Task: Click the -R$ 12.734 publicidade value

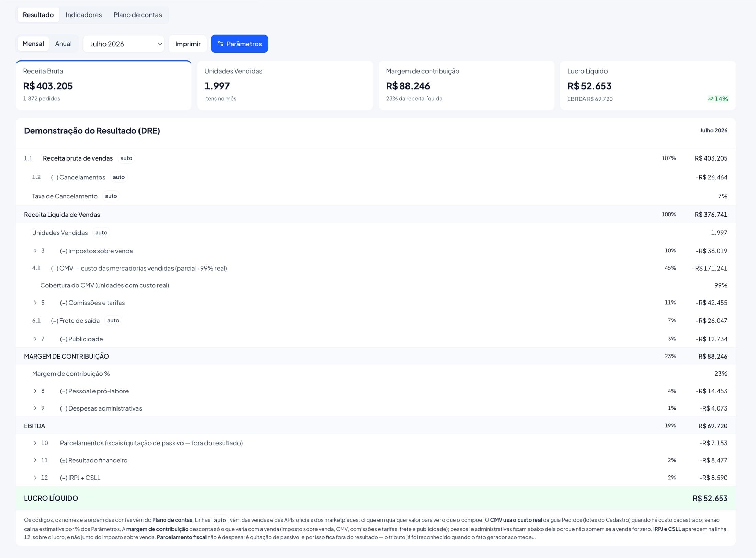Action: pyautogui.click(x=711, y=339)
